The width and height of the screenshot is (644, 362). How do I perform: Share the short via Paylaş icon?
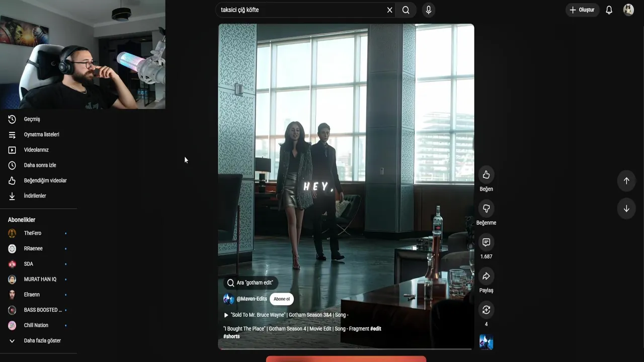tap(486, 276)
